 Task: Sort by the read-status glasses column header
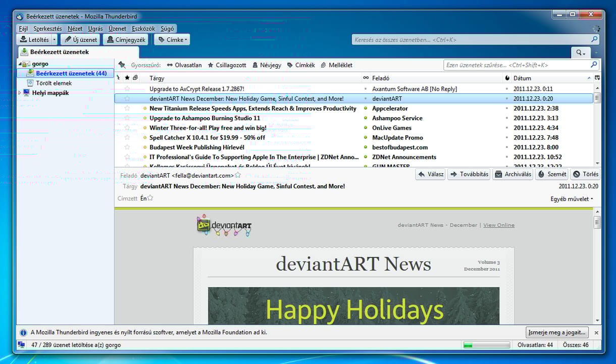tap(366, 78)
